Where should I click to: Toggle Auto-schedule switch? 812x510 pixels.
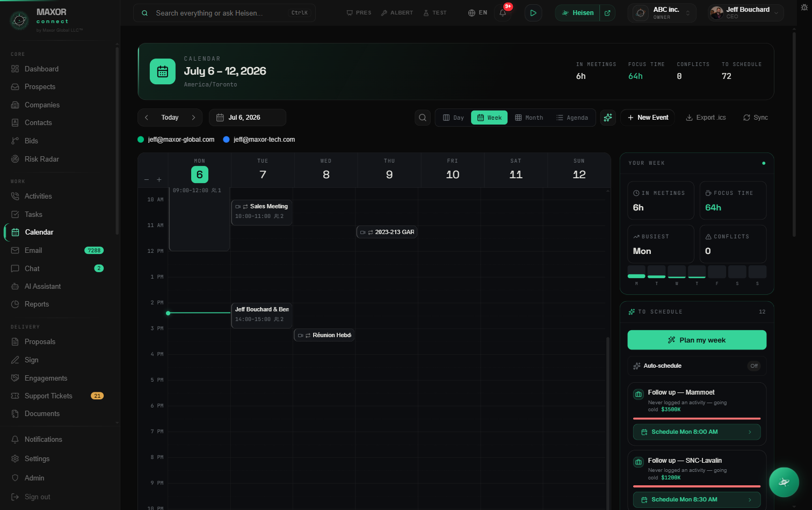click(754, 366)
